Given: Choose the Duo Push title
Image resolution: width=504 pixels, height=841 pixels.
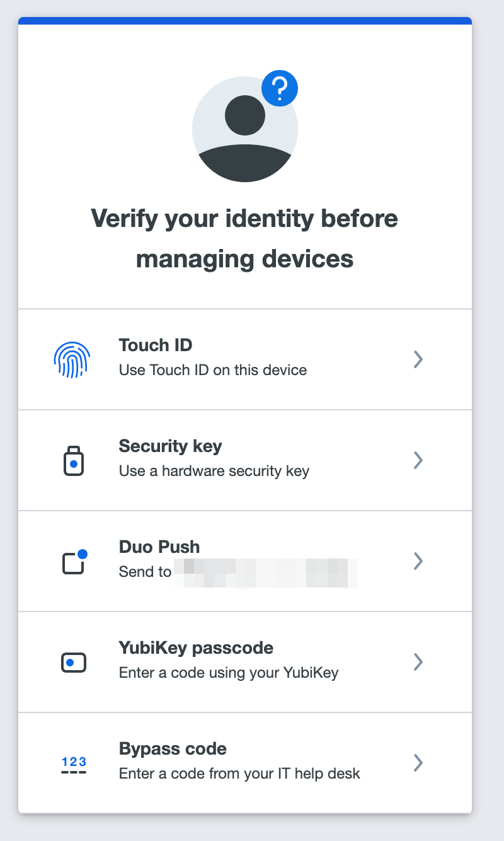Looking at the screenshot, I should [x=159, y=547].
